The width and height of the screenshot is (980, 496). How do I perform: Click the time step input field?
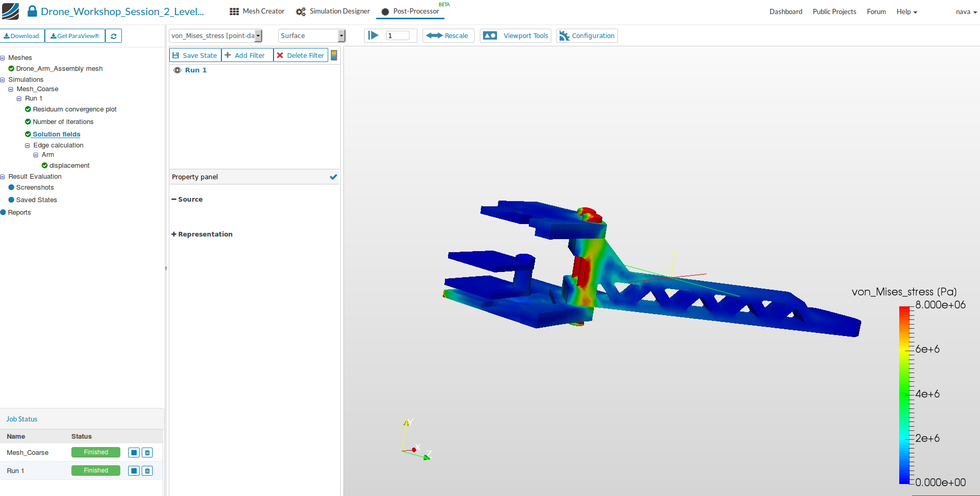398,35
